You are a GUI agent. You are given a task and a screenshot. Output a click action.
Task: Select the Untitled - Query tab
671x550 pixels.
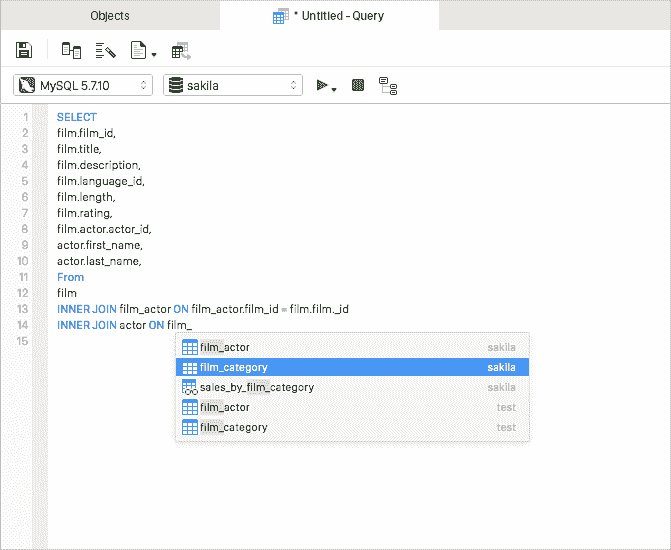click(x=330, y=16)
